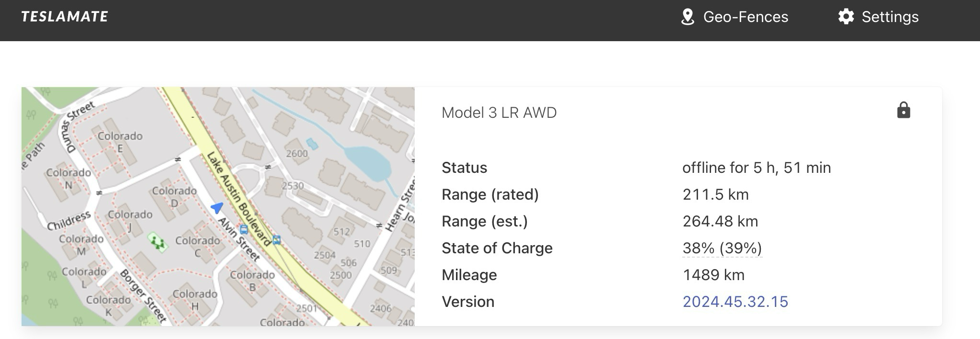Open the Geo-Fences page label
Viewport: 980px width, 339px height.
(x=745, y=17)
